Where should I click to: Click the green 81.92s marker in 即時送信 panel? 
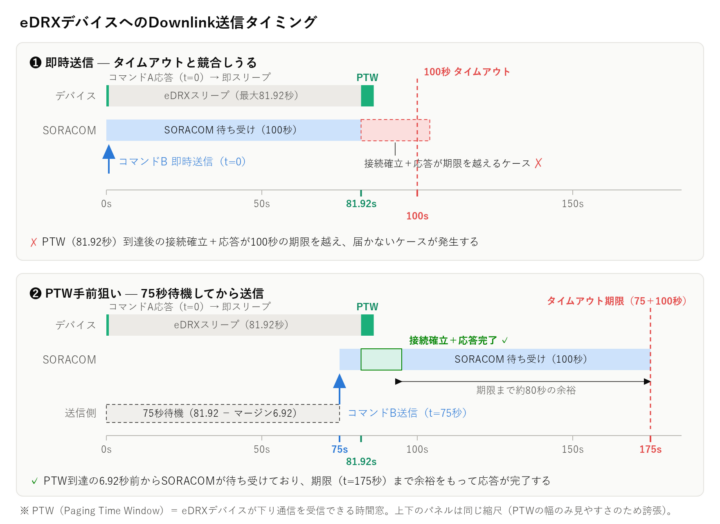(361, 203)
